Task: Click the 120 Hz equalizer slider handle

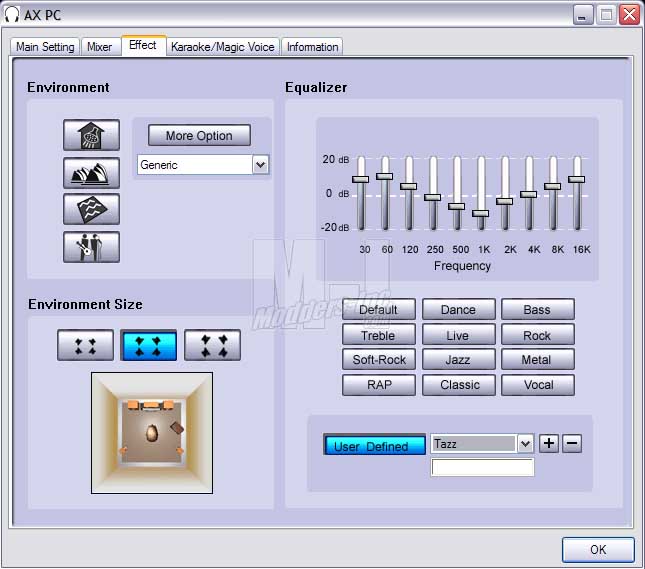Action: 408,186
